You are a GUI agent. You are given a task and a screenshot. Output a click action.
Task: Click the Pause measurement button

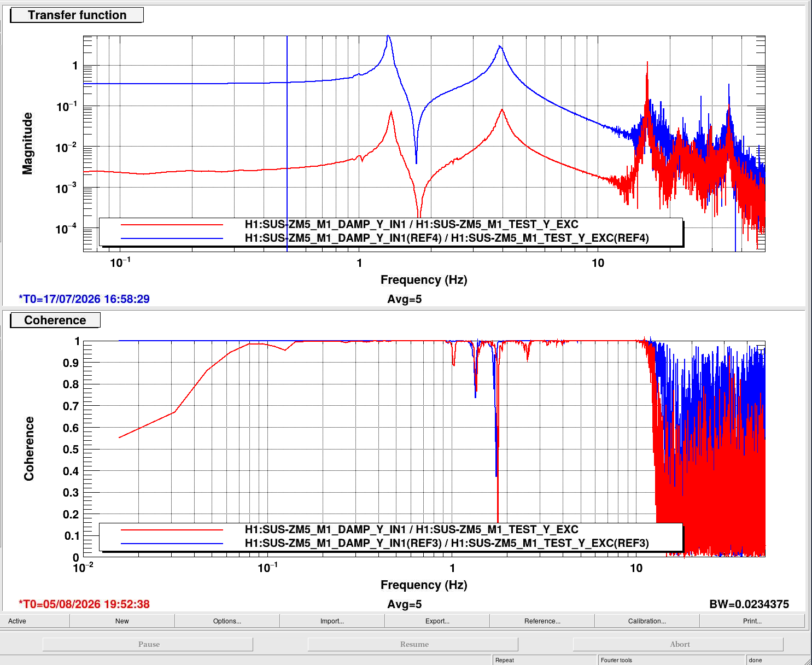tap(148, 644)
